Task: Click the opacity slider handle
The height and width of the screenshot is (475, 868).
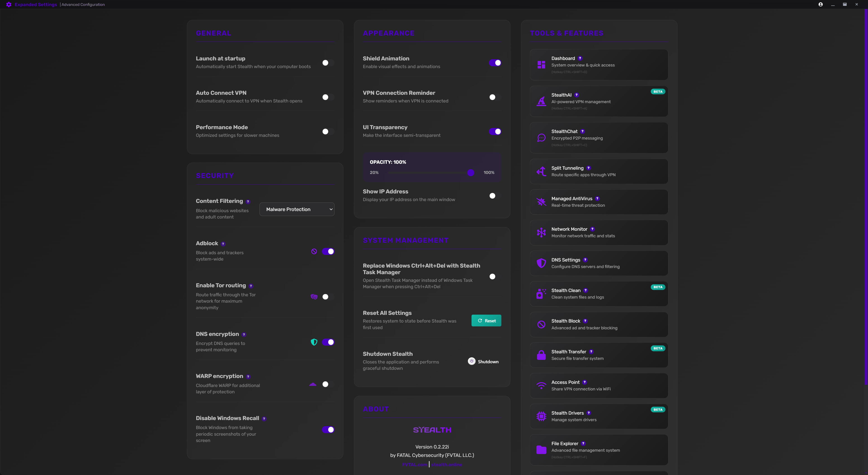Action: [x=471, y=173]
